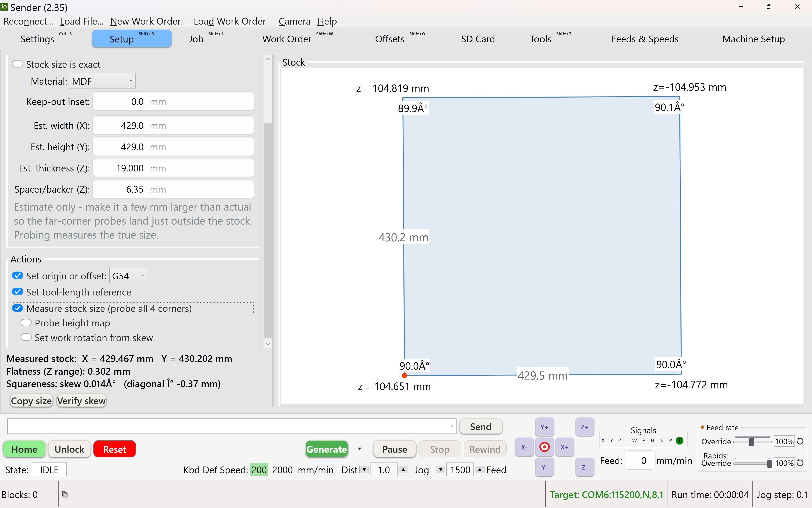This screenshot has width=812, height=508.
Task: Click the Send button
Action: (x=480, y=426)
